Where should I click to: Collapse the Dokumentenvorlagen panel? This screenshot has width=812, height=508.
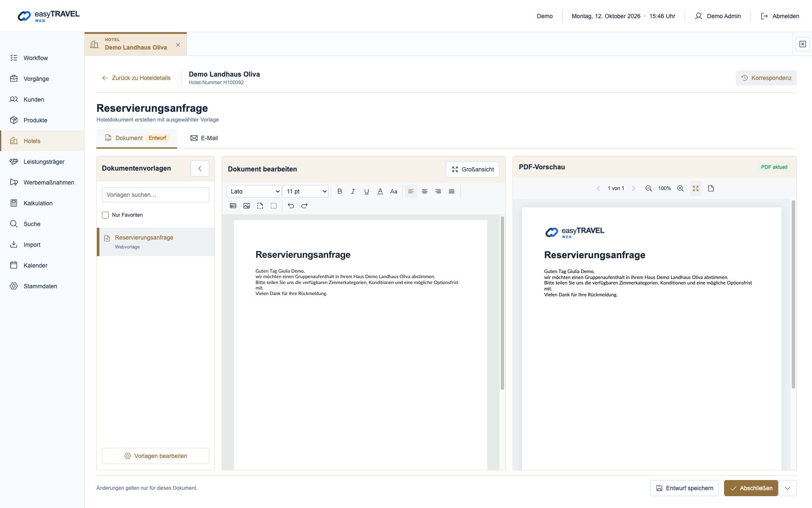[x=200, y=168]
